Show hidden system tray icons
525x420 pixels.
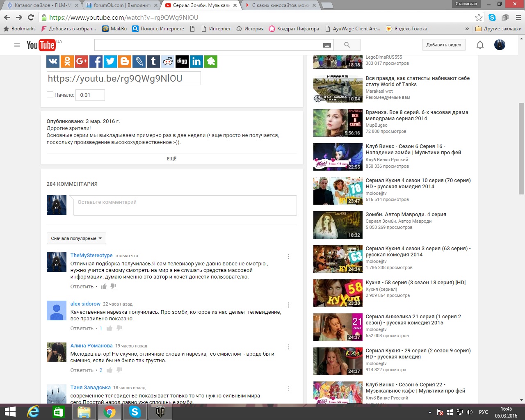click(x=430, y=412)
